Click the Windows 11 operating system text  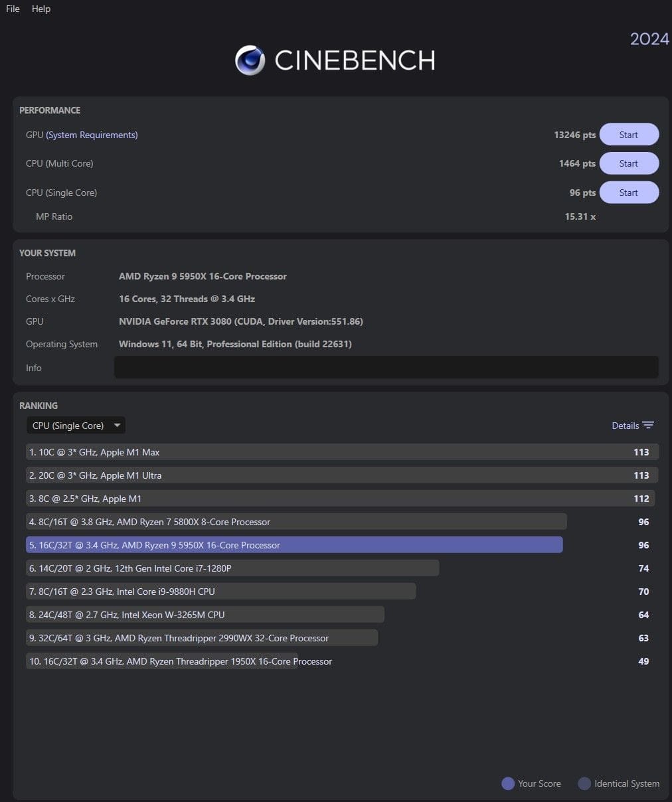pos(235,344)
